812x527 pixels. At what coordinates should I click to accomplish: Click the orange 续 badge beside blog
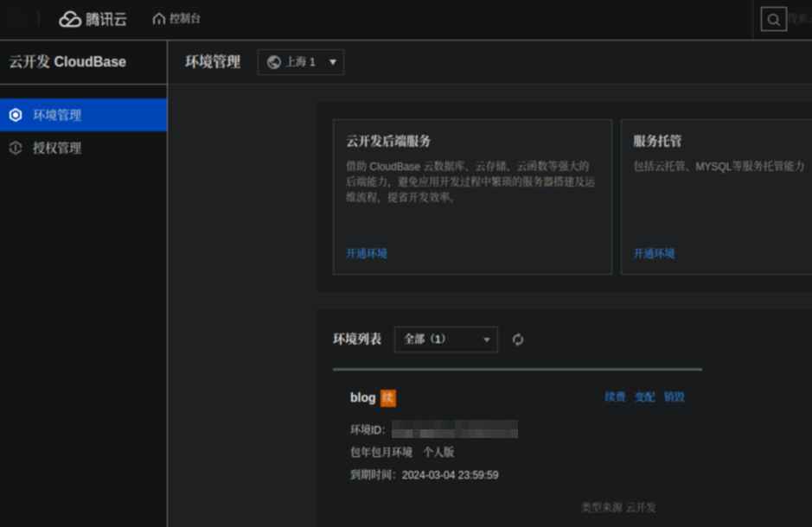point(388,397)
